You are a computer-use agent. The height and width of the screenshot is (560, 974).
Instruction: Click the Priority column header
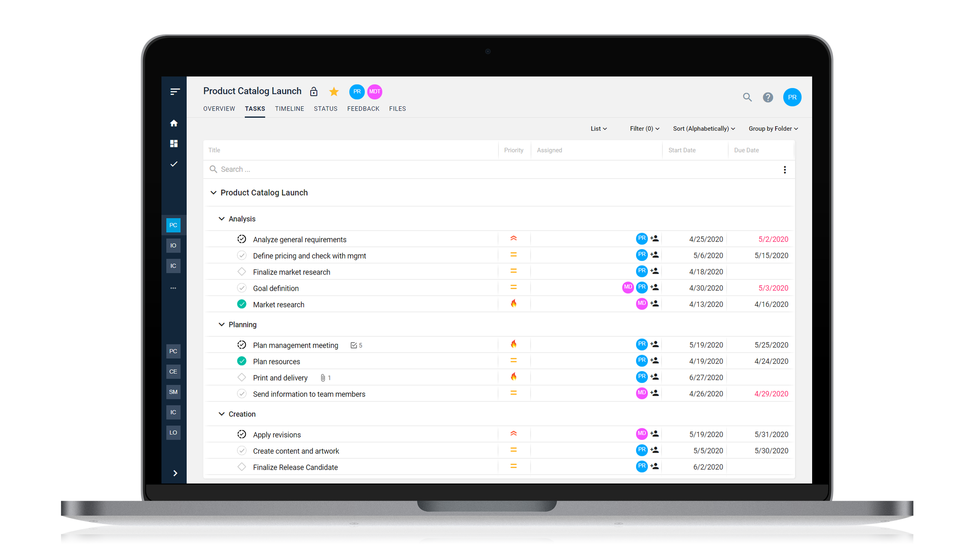click(514, 150)
